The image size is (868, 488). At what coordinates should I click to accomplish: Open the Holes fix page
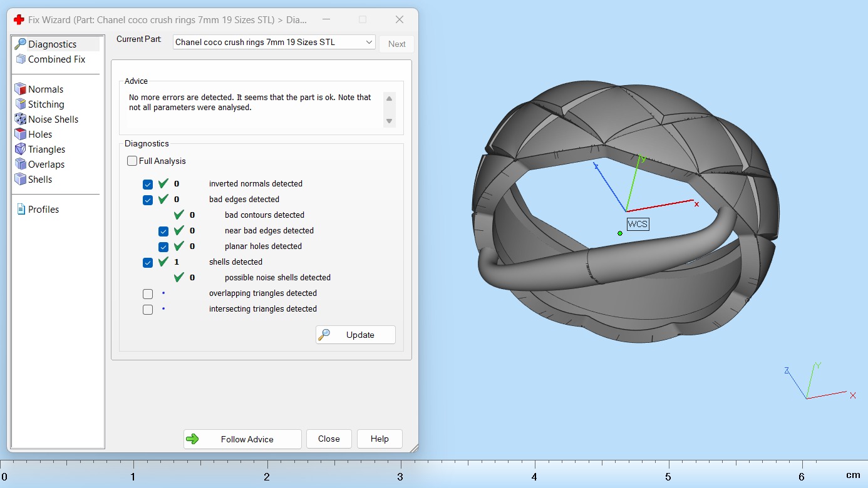click(40, 135)
